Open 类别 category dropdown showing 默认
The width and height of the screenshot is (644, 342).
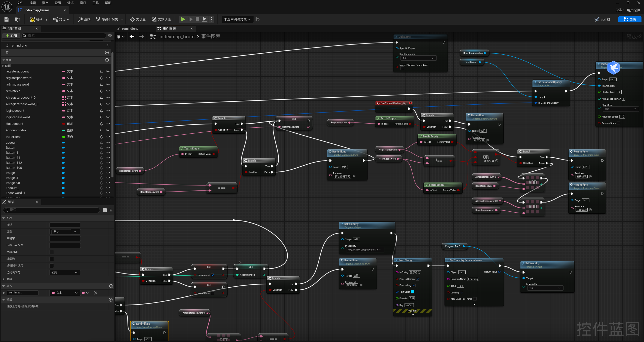pyautogui.click(x=65, y=232)
